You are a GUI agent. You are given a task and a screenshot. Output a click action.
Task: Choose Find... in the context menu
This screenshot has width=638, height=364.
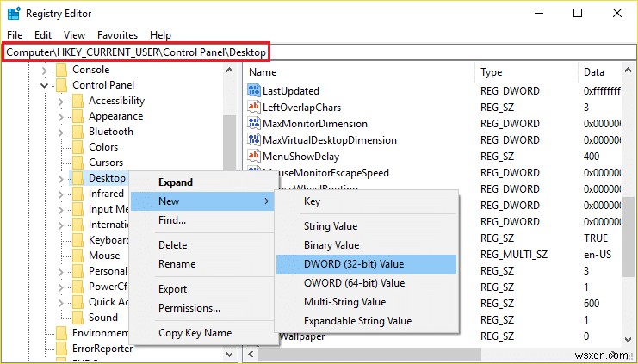[202, 220]
